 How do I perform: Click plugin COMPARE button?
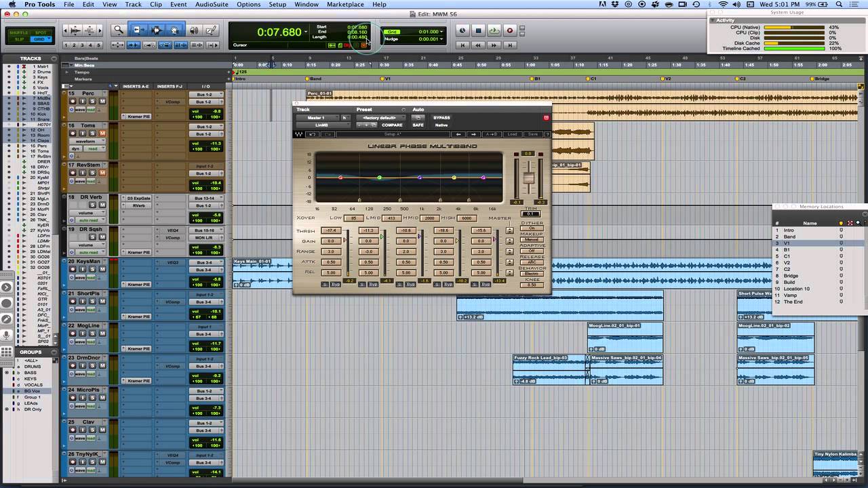point(392,125)
